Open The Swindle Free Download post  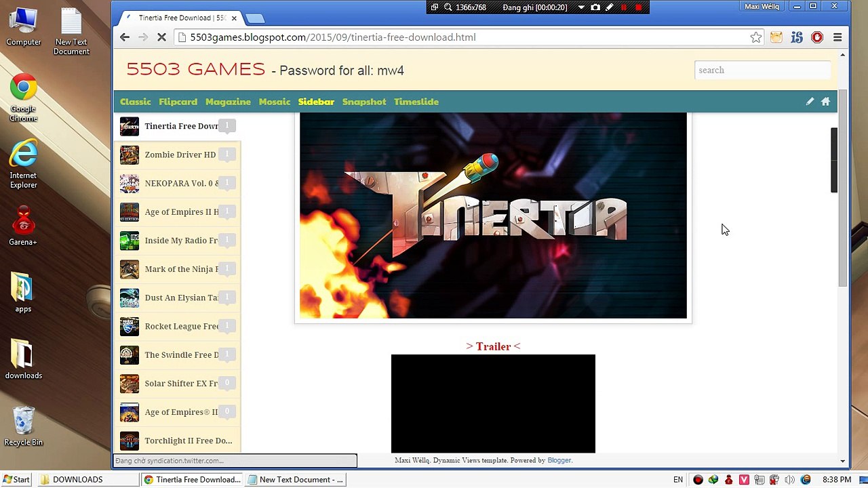(x=178, y=354)
